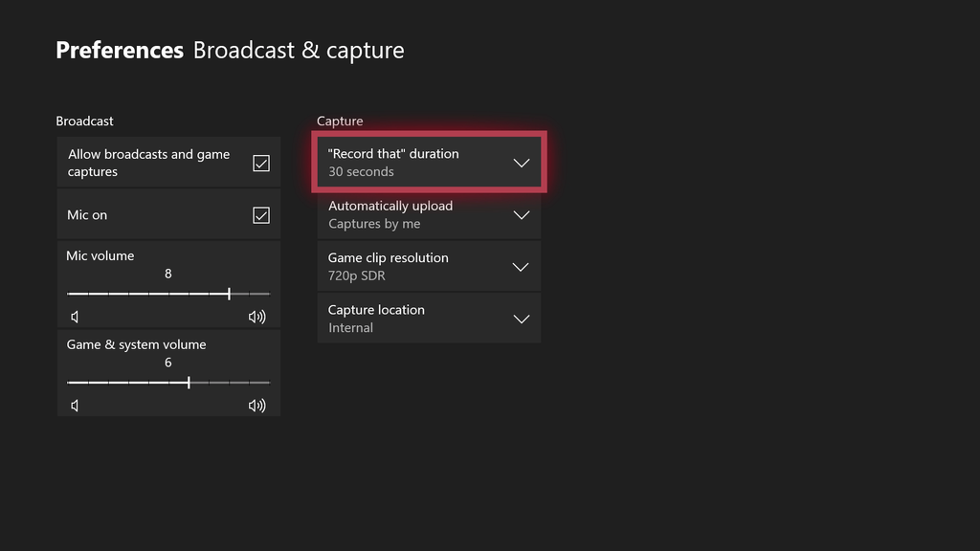Click the loud speaker icon for Game & system volume
This screenshot has height=551, width=980.
coord(256,405)
